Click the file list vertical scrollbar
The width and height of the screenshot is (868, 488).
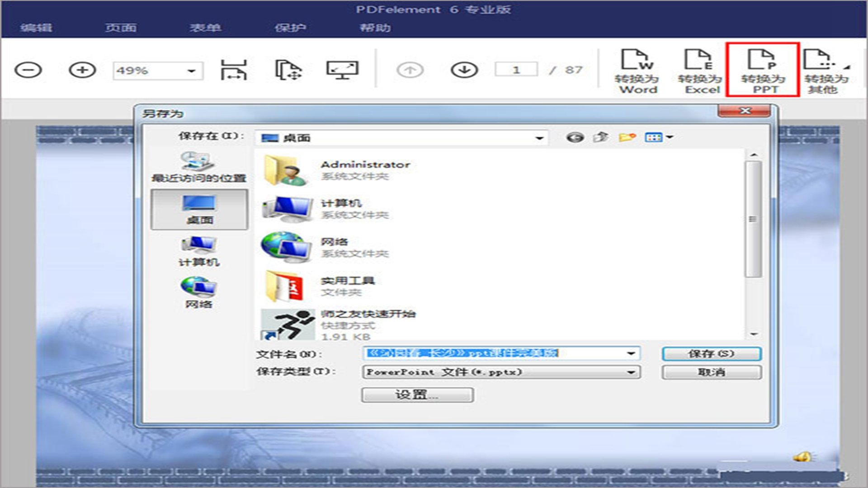tap(753, 219)
